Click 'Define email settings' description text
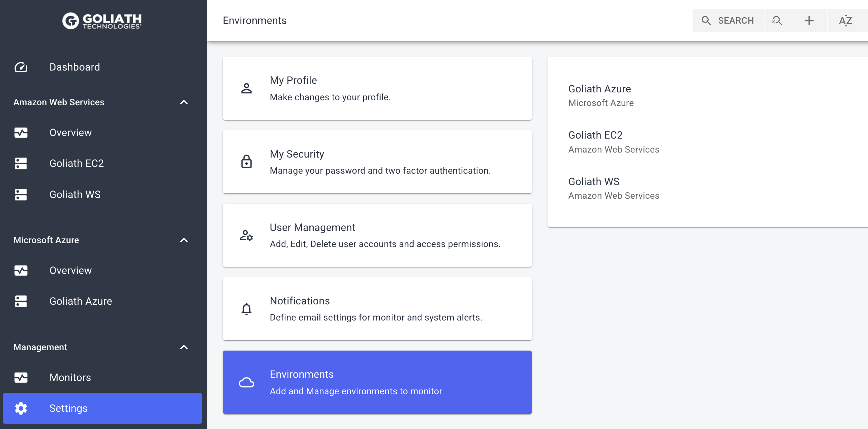 (x=376, y=318)
